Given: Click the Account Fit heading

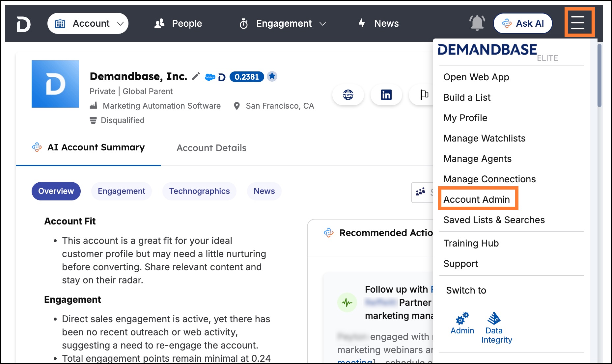Looking at the screenshot, I should click(x=70, y=221).
